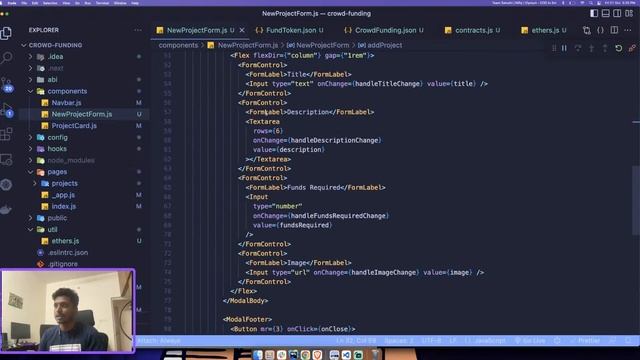640x360 pixels.
Task: Collapse the util folder
Action: point(52,229)
